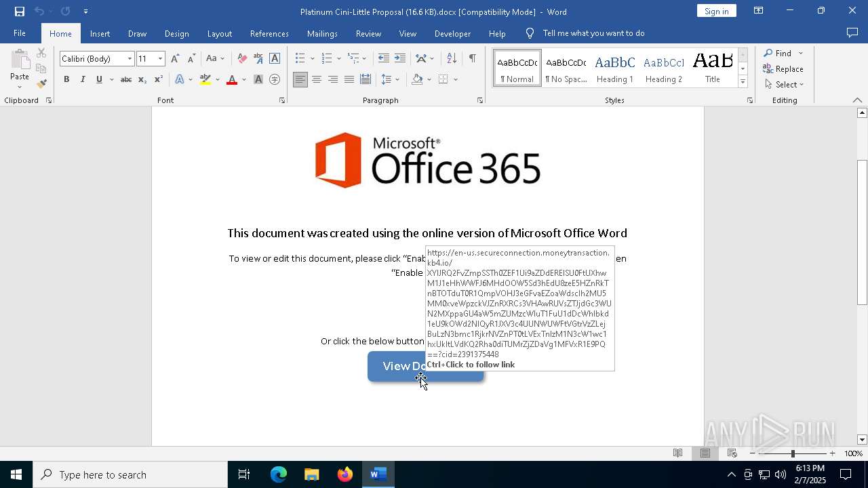The height and width of the screenshot is (488, 868).
Task: Apply red font color
Action: click(231, 80)
